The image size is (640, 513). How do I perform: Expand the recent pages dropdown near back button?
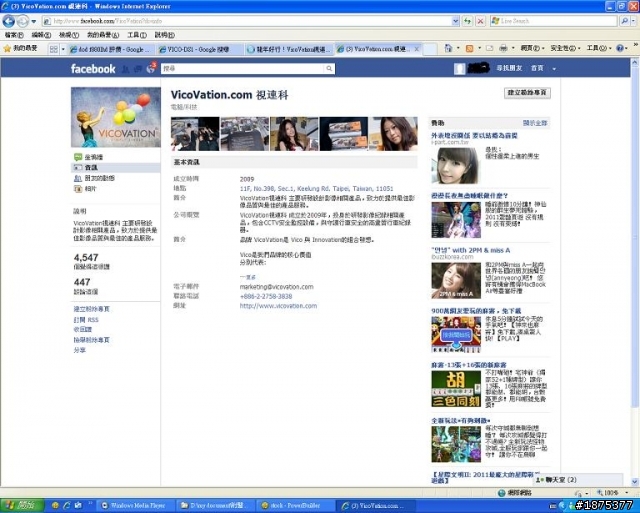point(34,21)
